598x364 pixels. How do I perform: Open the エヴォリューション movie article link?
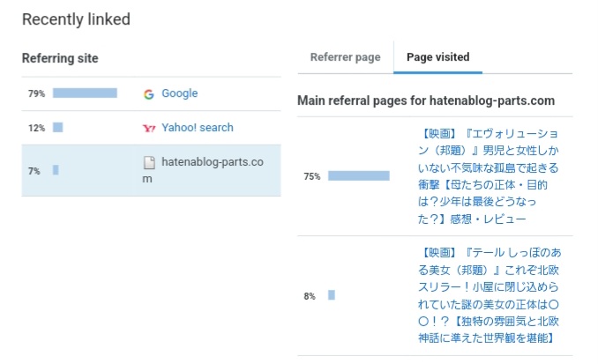click(488, 176)
